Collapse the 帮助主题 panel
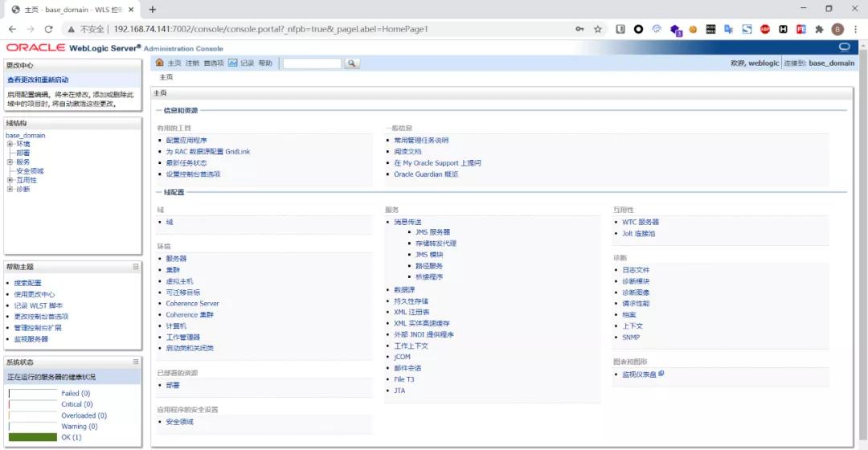The height and width of the screenshot is (450, 868). pos(136,267)
